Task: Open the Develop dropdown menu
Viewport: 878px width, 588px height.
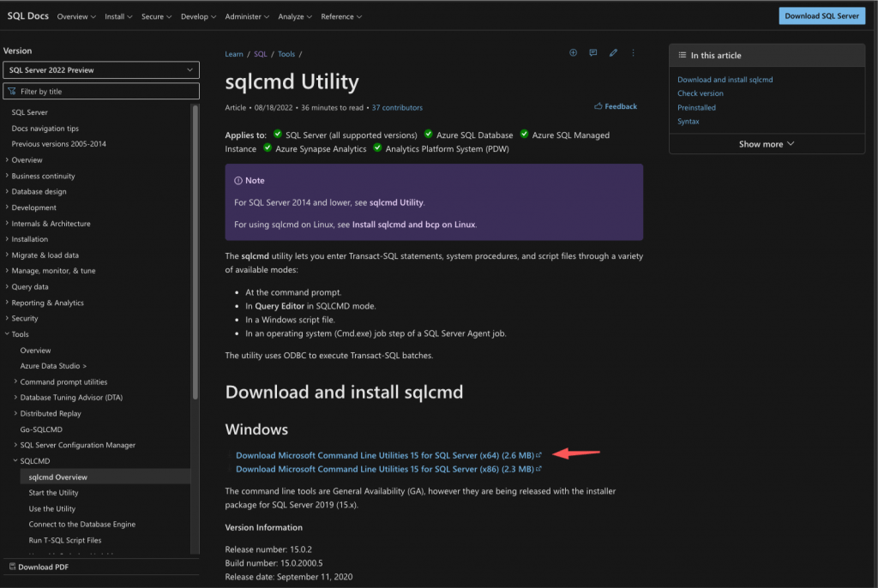Action: point(198,17)
